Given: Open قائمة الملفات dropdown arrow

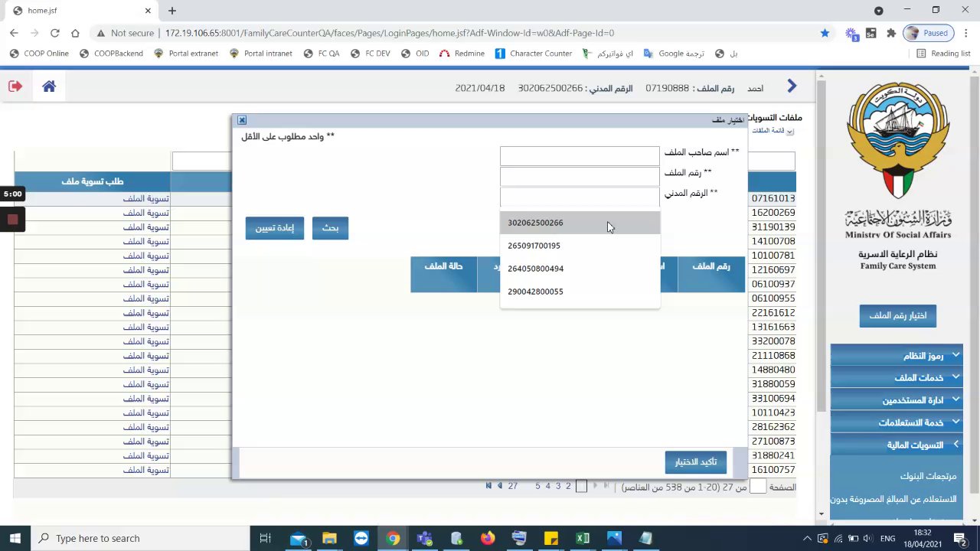Looking at the screenshot, I should [x=790, y=131].
